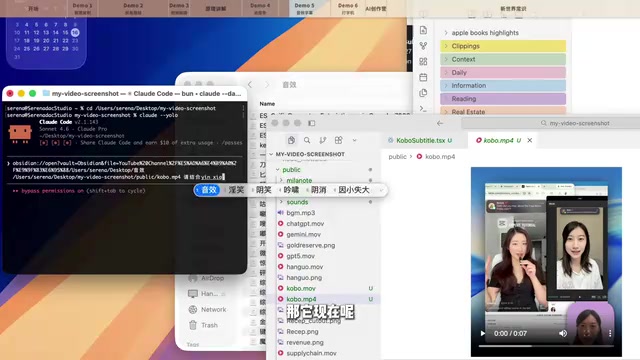Switch to the KoboSubtitle.tsx tab

click(x=420, y=140)
